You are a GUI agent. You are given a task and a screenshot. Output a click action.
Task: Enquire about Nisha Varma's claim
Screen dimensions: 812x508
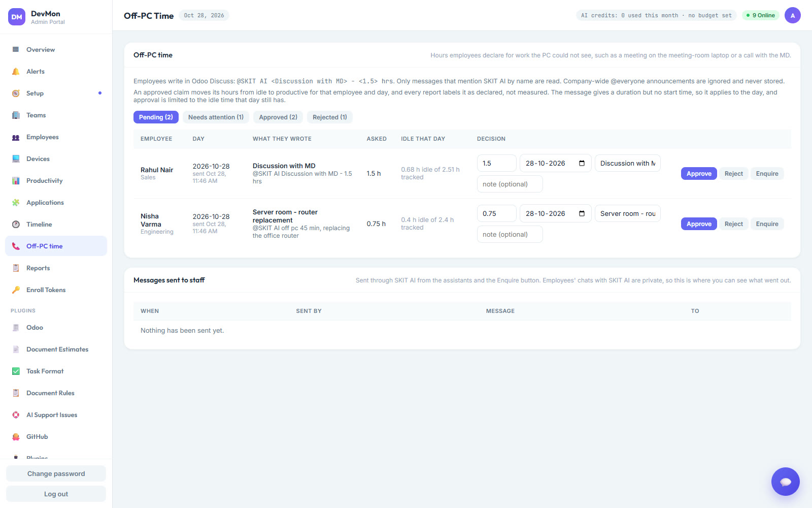(x=767, y=224)
